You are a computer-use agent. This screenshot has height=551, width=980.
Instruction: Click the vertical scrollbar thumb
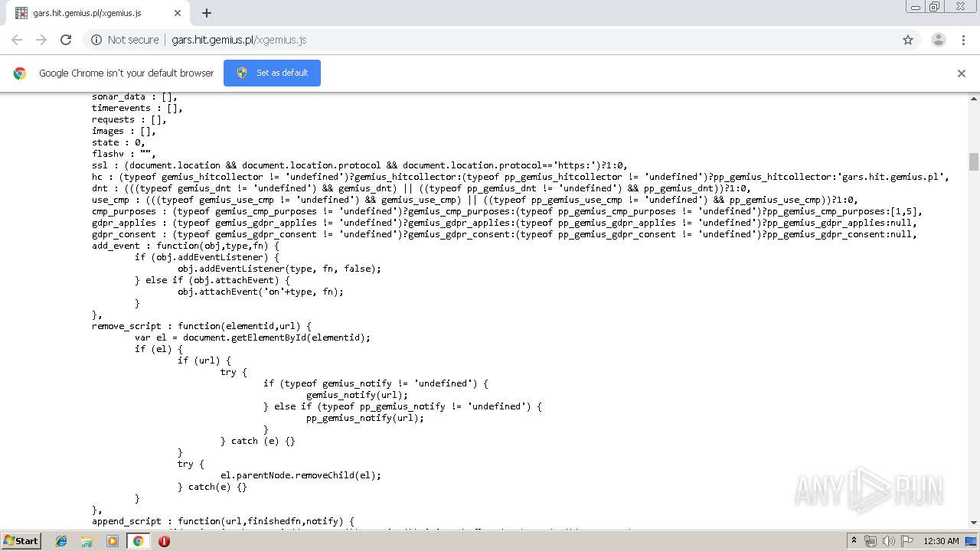pos(974,161)
